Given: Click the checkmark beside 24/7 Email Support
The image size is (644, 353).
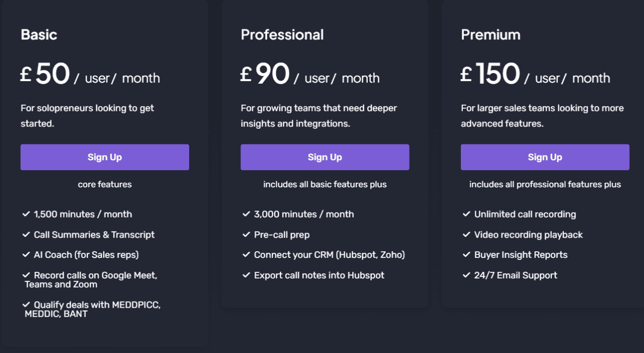Looking at the screenshot, I should click(466, 275).
